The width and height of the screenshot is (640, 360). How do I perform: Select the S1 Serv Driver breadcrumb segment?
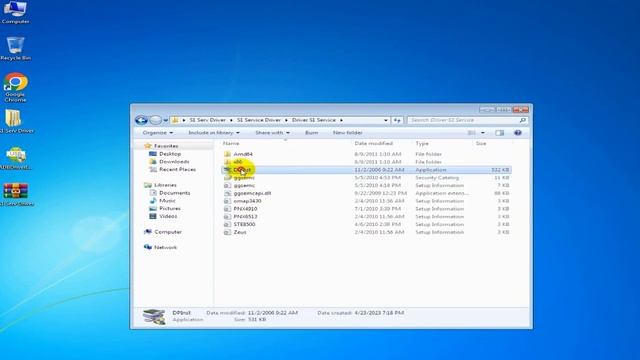pyautogui.click(x=207, y=120)
